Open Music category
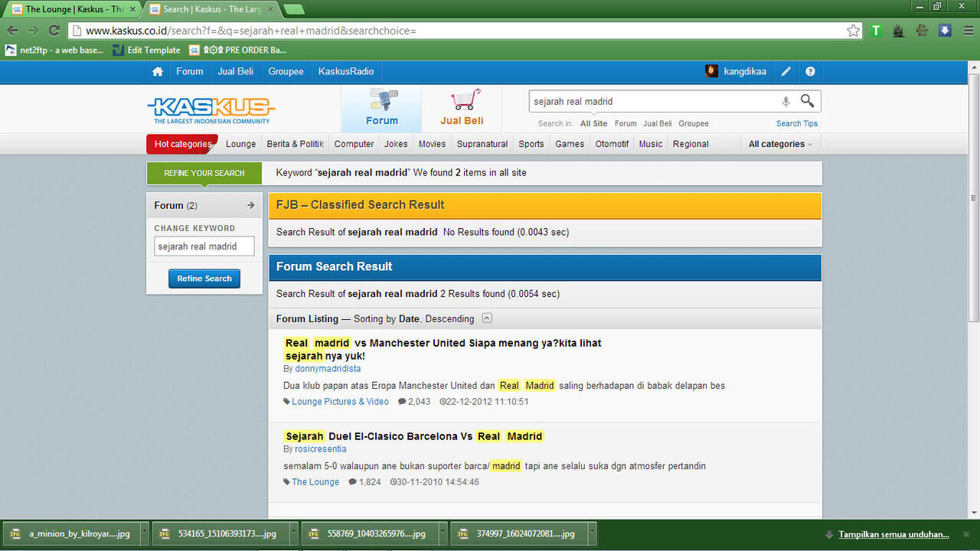Screen dimensions: 980x551 click(651, 144)
